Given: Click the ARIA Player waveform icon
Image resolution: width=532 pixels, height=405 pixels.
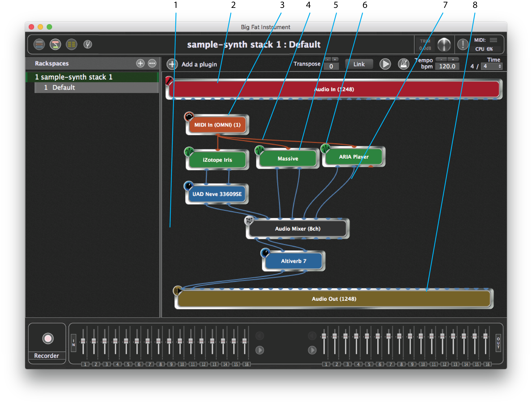Looking at the screenshot, I should pos(325,148).
